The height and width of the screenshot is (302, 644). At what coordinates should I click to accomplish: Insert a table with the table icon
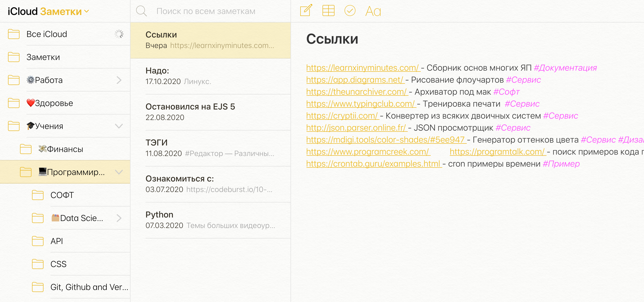(x=328, y=11)
